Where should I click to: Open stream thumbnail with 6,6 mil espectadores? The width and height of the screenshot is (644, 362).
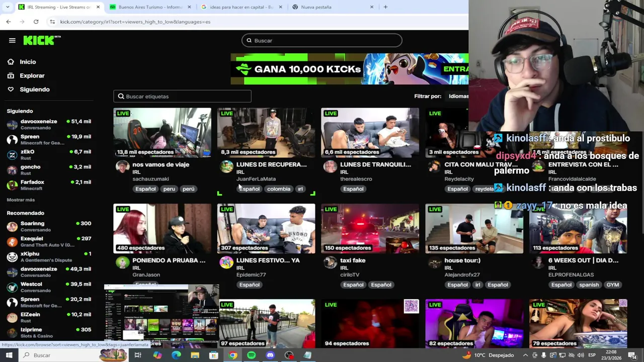(370, 133)
